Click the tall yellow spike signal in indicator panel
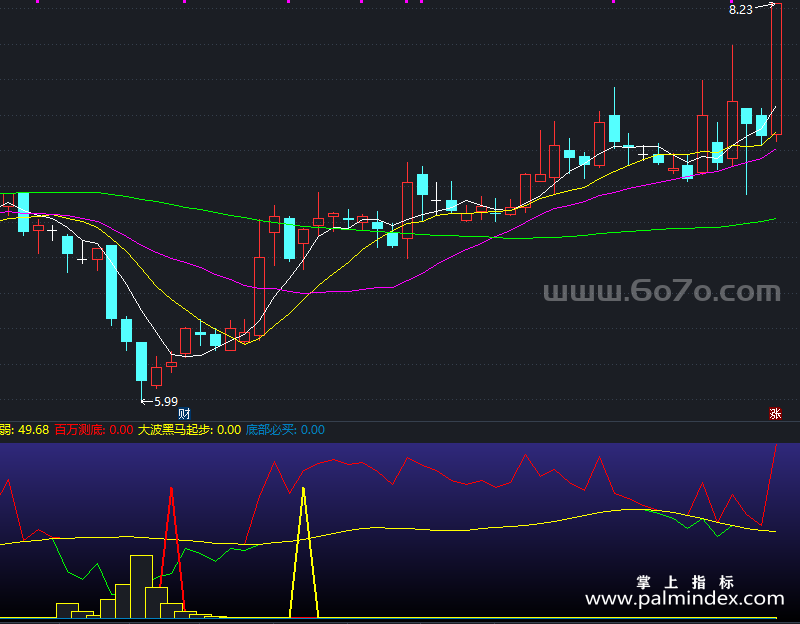The height and width of the screenshot is (624, 800). click(304, 553)
